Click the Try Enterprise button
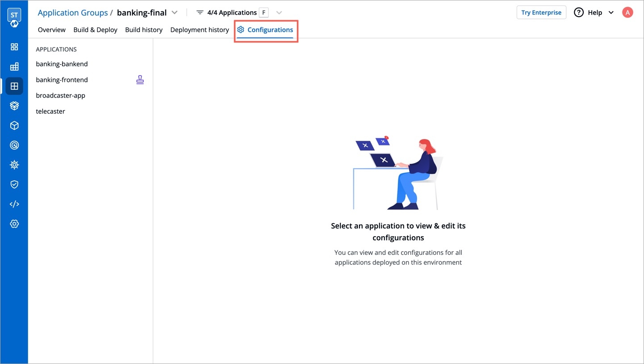 [x=541, y=13]
